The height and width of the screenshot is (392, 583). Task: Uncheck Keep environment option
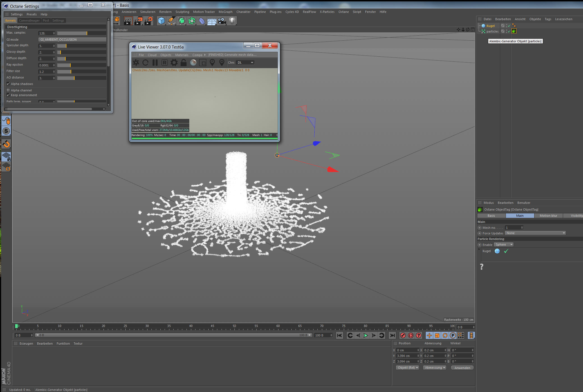coord(8,95)
